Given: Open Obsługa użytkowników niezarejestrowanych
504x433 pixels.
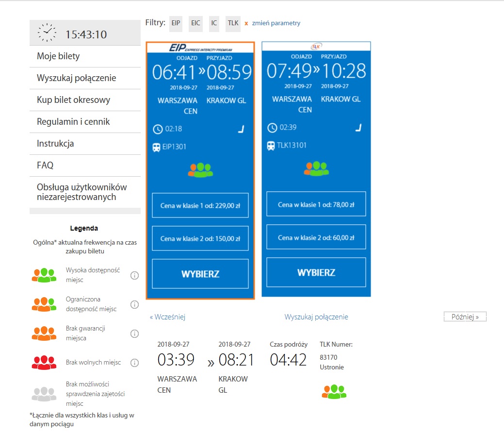Looking at the screenshot, I should coord(85,192).
